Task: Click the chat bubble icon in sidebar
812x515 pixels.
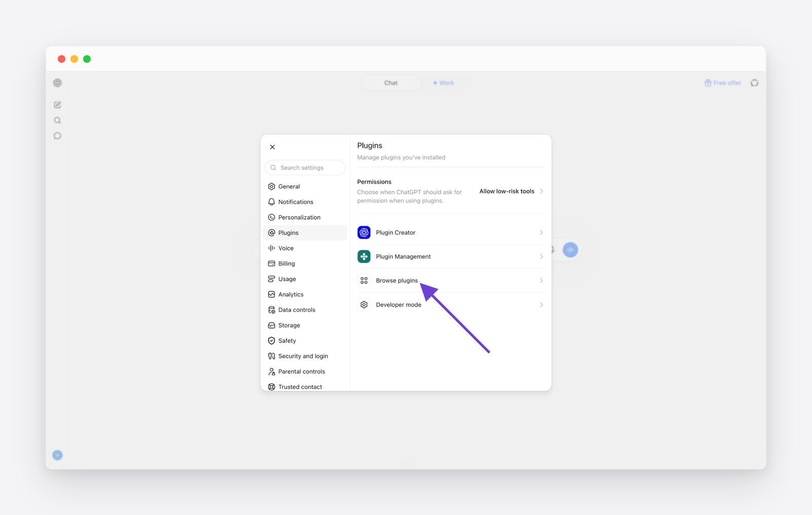Action: click(57, 135)
